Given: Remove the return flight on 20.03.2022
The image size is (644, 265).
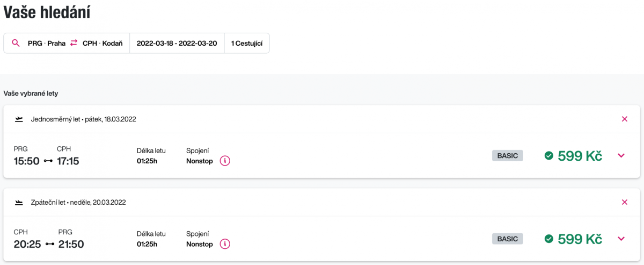Looking at the screenshot, I should (624, 203).
